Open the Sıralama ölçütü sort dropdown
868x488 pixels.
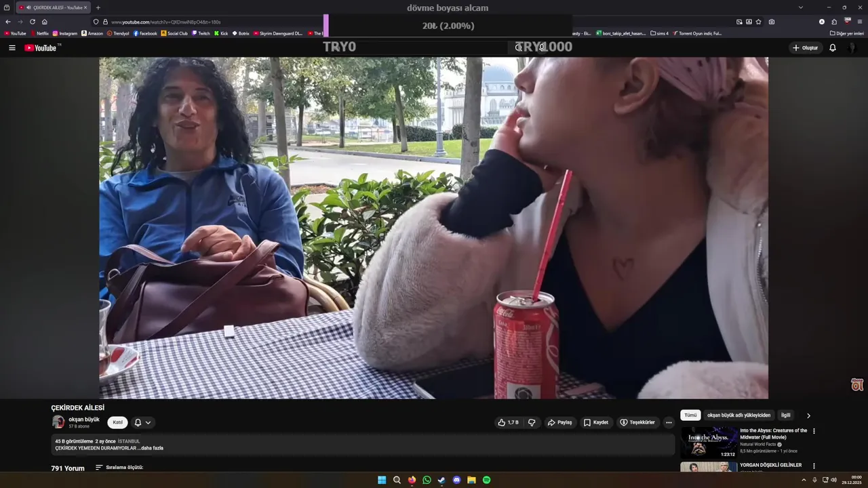click(x=119, y=468)
